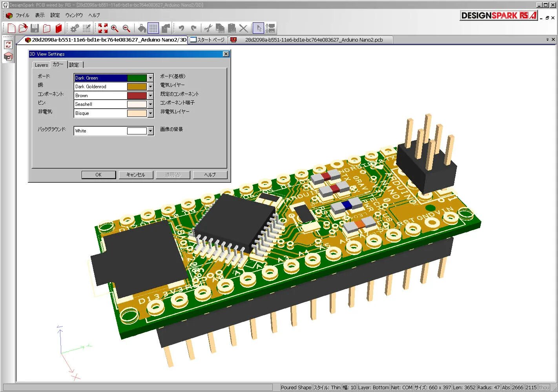
Task: Click the White background text field
Action: pos(100,131)
